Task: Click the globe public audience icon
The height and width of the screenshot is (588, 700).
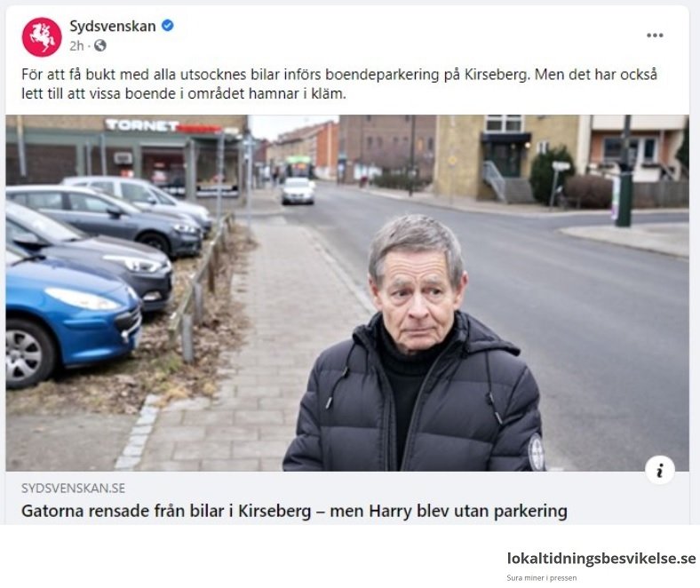Action: [100, 45]
